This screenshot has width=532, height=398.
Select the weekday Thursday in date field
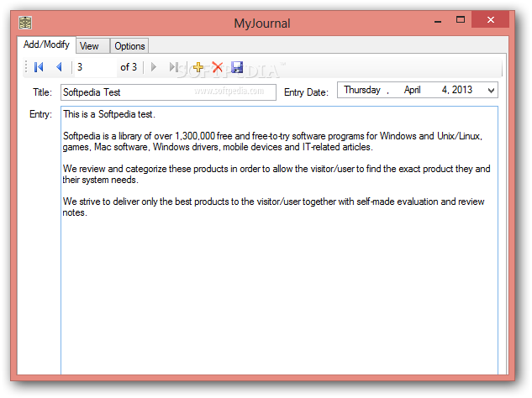362,90
